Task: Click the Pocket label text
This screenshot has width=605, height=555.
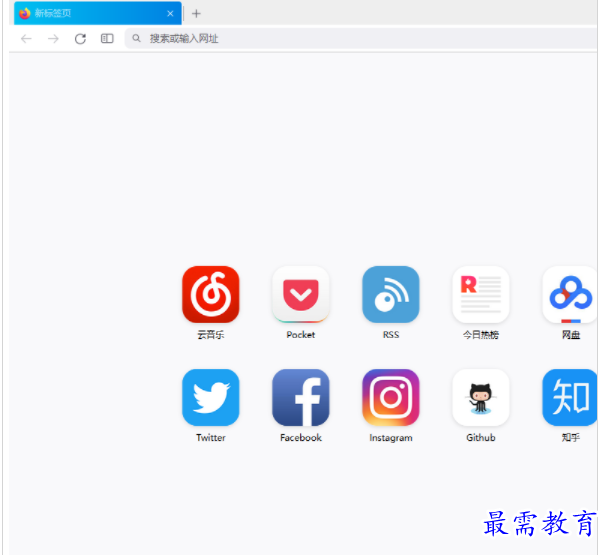Action: click(301, 335)
